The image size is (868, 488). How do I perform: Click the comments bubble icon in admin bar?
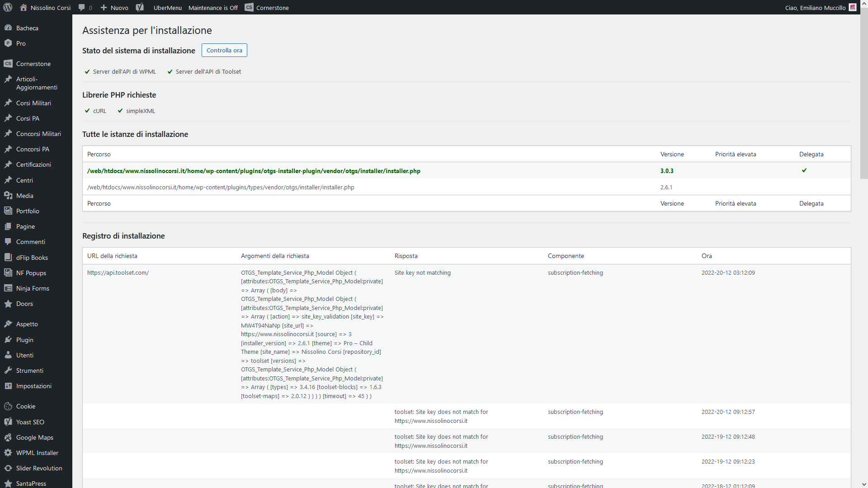(x=81, y=7)
